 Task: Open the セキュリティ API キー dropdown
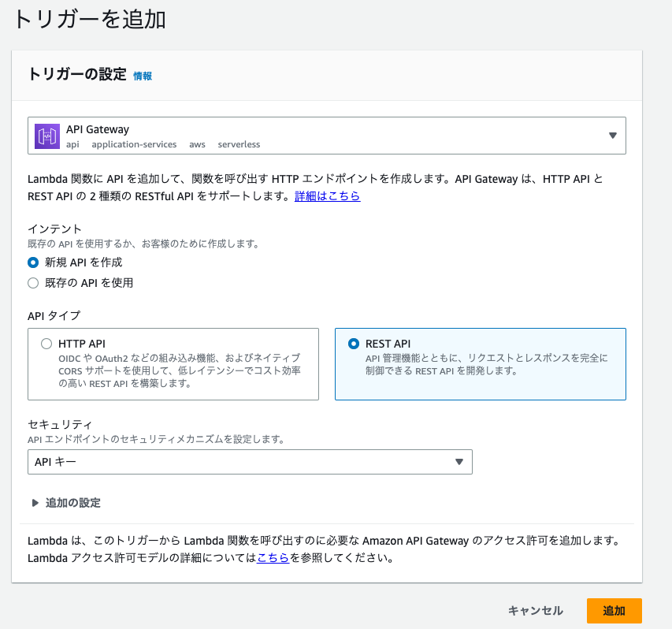point(250,462)
